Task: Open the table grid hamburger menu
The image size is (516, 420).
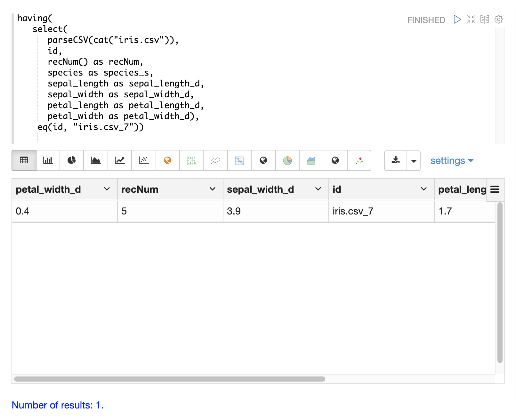Action: click(495, 190)
